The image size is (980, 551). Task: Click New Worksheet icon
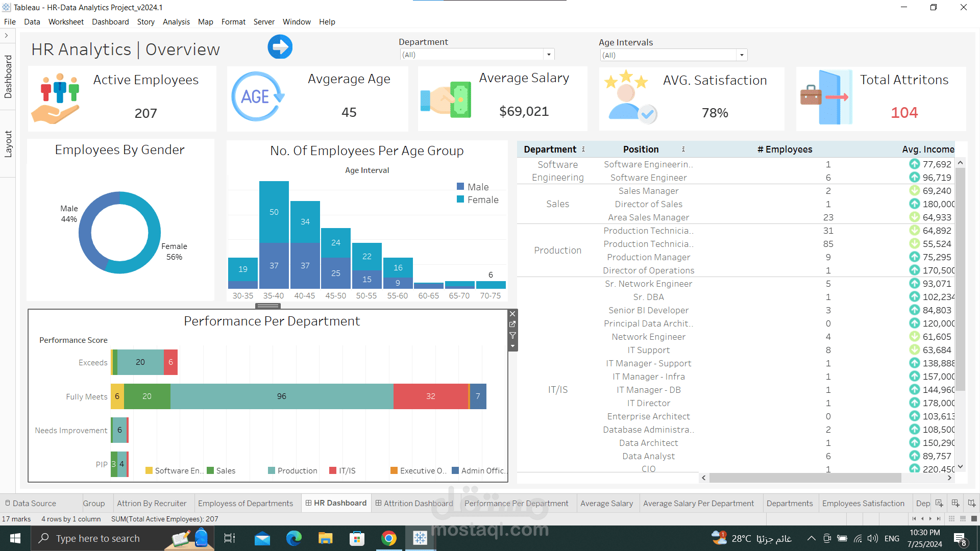click(939, 503)
